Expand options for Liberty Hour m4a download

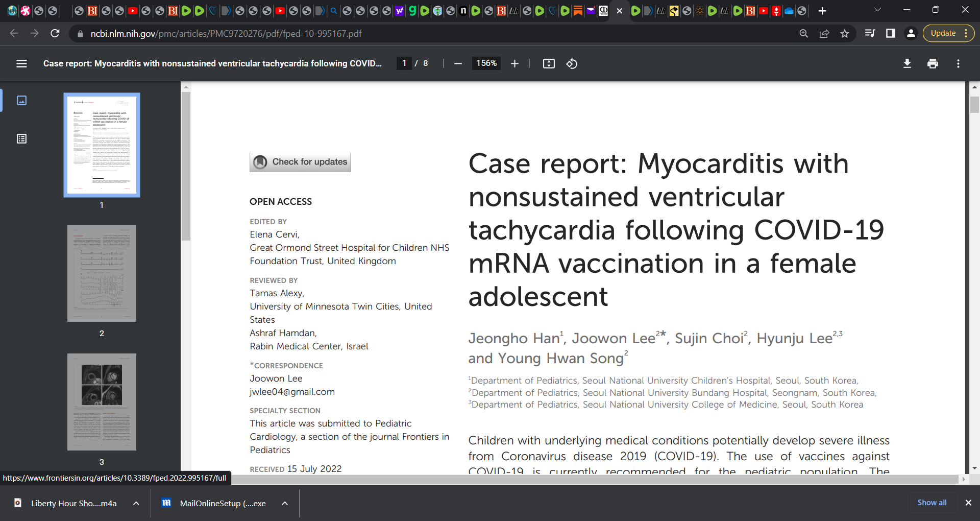pyautogui.click(x=136, y=503)
